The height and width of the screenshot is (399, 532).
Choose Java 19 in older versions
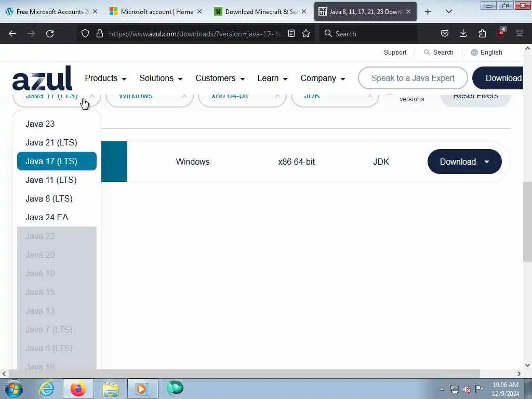coord(57,273)
